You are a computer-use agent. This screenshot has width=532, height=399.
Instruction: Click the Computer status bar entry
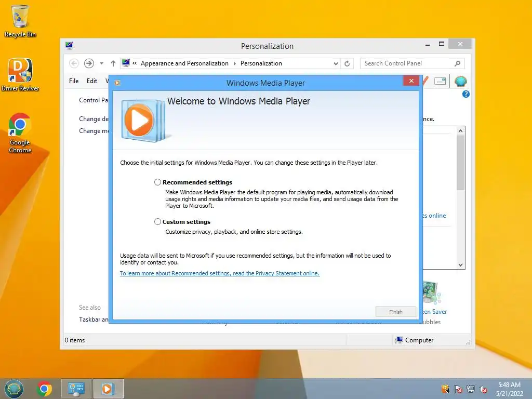414,340
